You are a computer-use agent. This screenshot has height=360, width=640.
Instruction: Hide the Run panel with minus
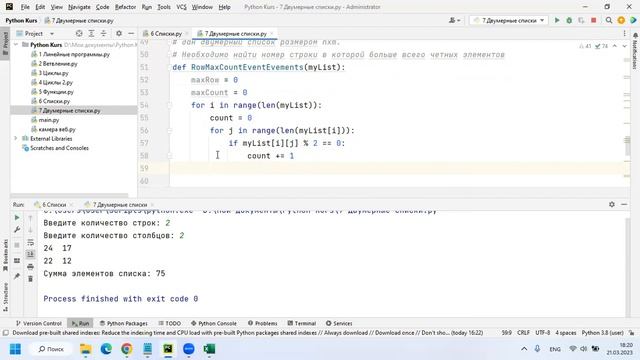point(624,204)
